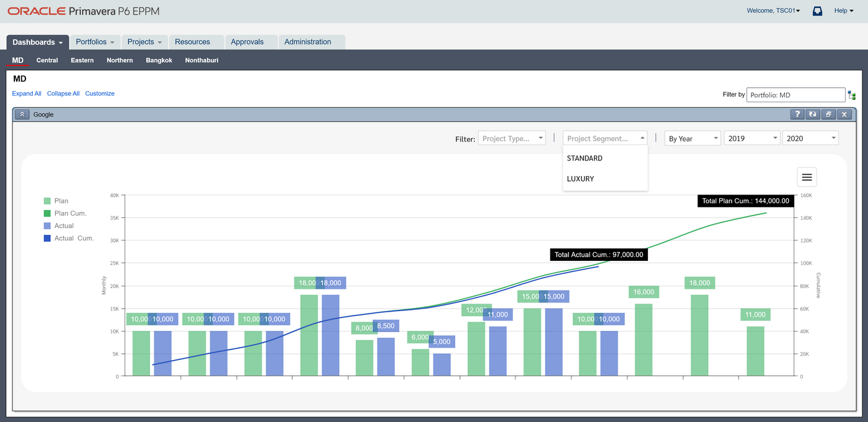Click the Expand All link
The height and width of the screenshot is (422, 868).
[27, 94]
